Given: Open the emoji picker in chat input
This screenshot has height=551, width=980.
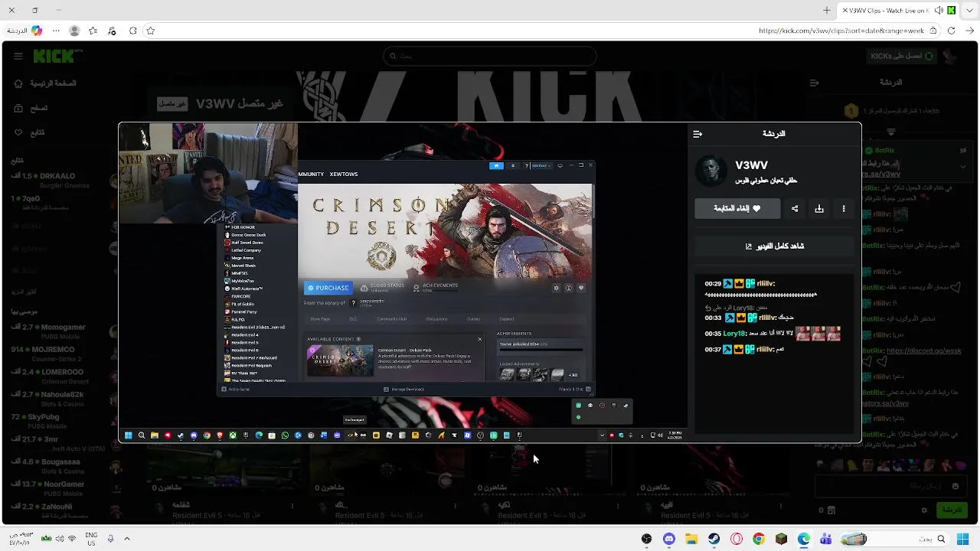Looking at the screenshot, I should click(955, 486).
